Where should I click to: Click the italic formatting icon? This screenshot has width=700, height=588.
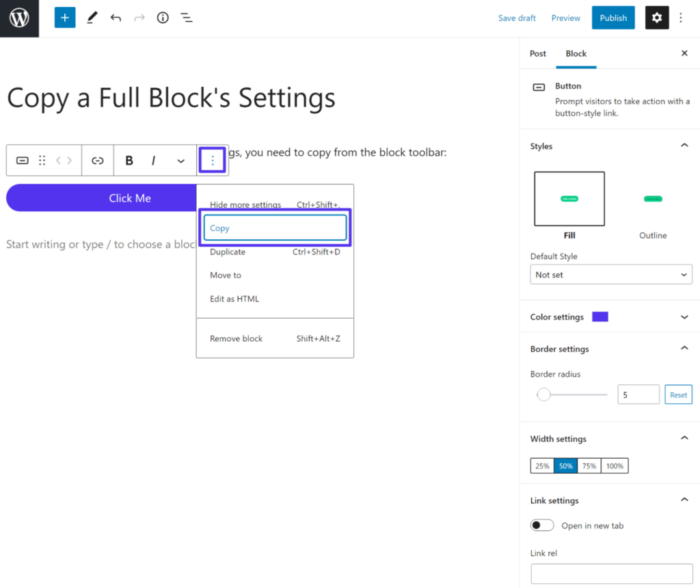pos(153,161)
